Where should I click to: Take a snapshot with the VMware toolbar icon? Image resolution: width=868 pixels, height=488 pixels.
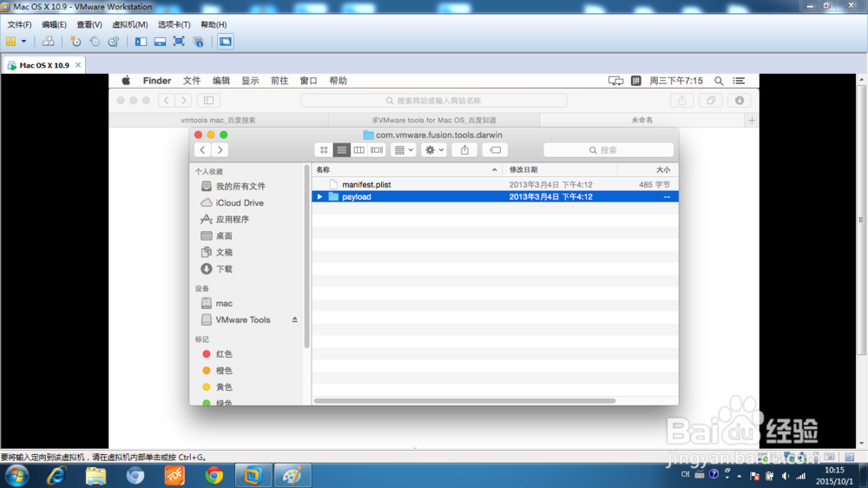[76, 42]
